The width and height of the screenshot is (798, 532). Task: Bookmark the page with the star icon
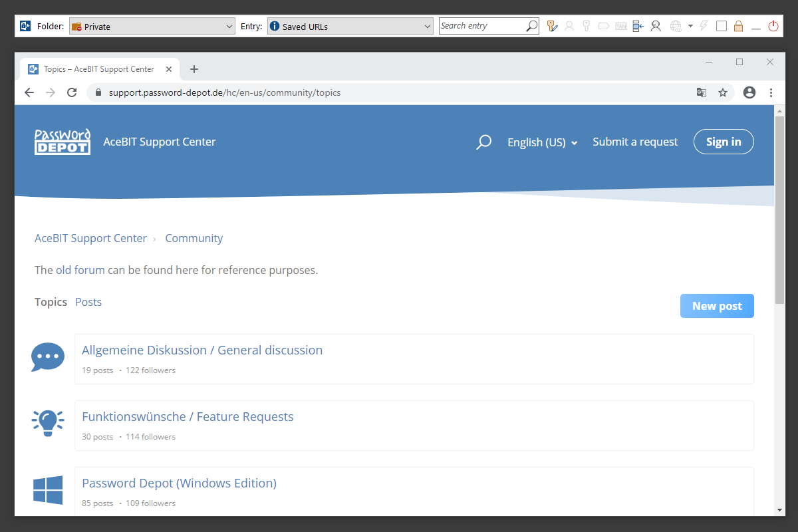tap(723, 92)
